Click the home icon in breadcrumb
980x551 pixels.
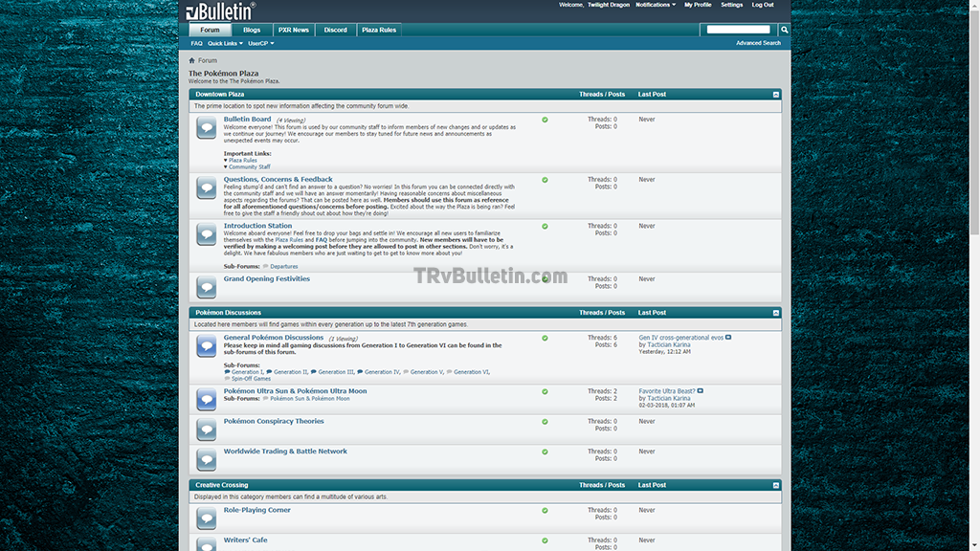pos(192,60)
